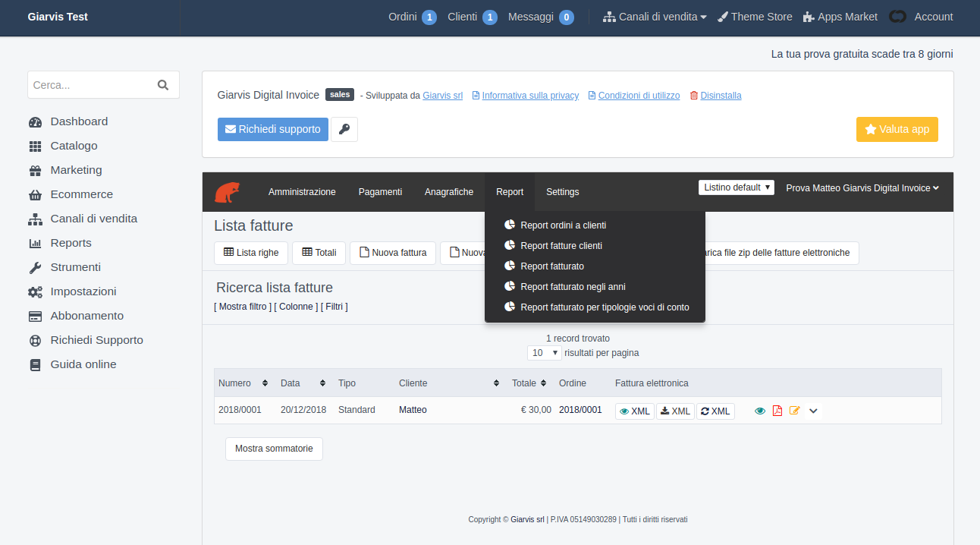Open Guida online in the sidebar

point(72,364)
